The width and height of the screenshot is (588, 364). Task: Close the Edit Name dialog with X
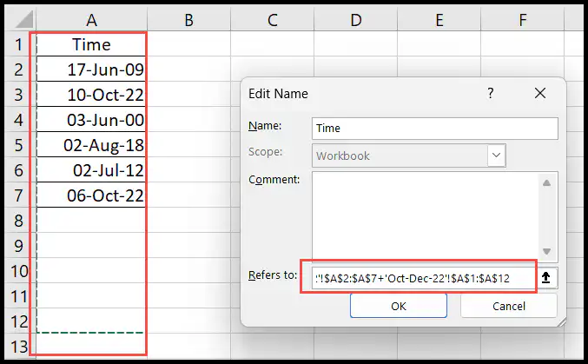(540, 93)
